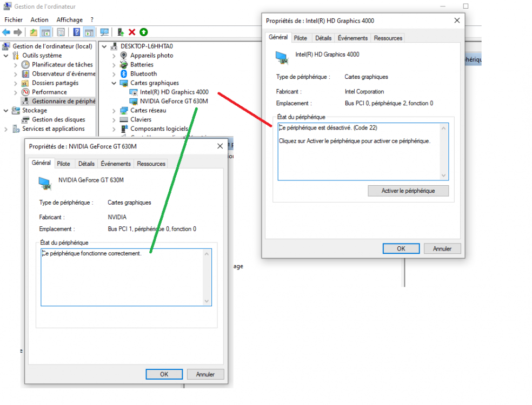Click the Properties sheet toolbar icon
The width and height of the screenshot is (532, 405).
61,32
